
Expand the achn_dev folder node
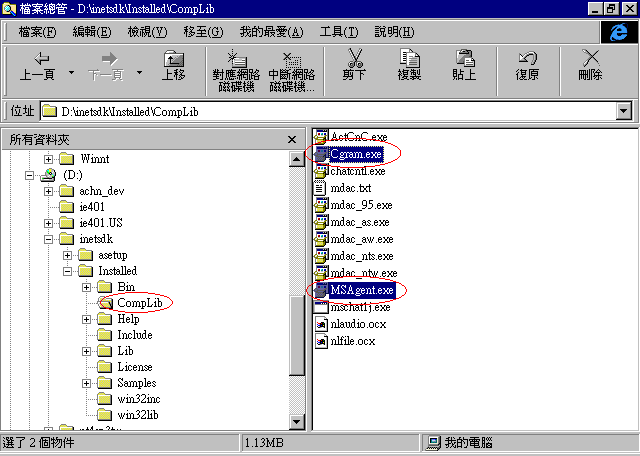[x=49, y=191]
